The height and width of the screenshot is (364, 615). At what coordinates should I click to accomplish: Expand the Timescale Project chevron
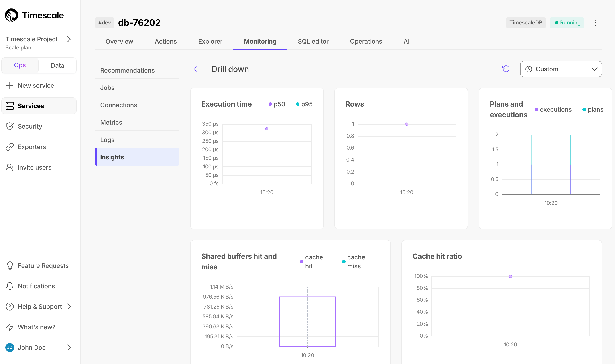tap(69, 39)
